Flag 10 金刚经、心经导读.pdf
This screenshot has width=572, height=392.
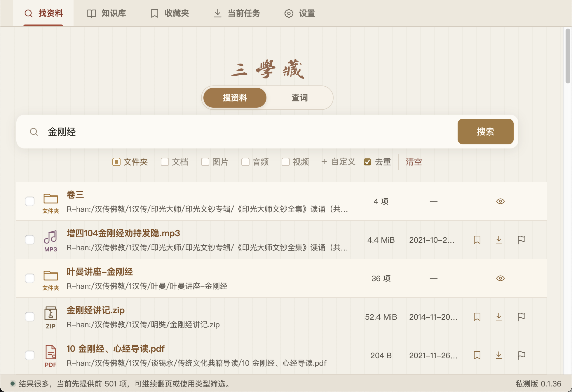point(522,355)
